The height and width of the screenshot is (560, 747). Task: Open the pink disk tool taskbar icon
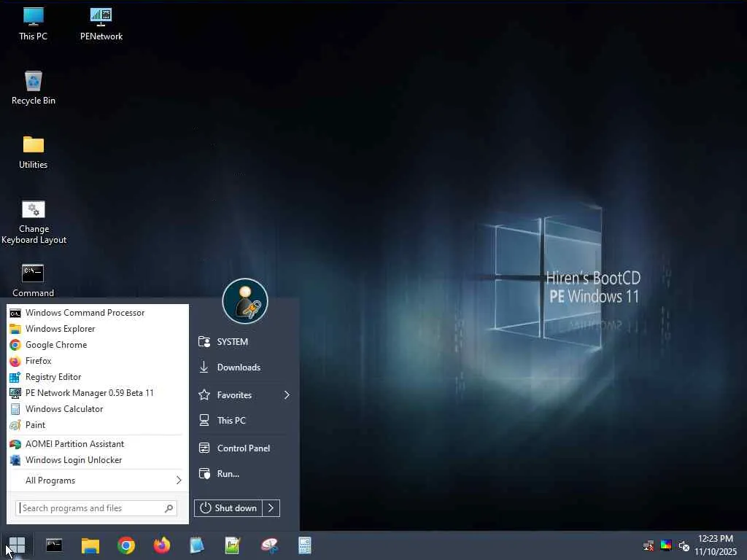pos(269,545)
